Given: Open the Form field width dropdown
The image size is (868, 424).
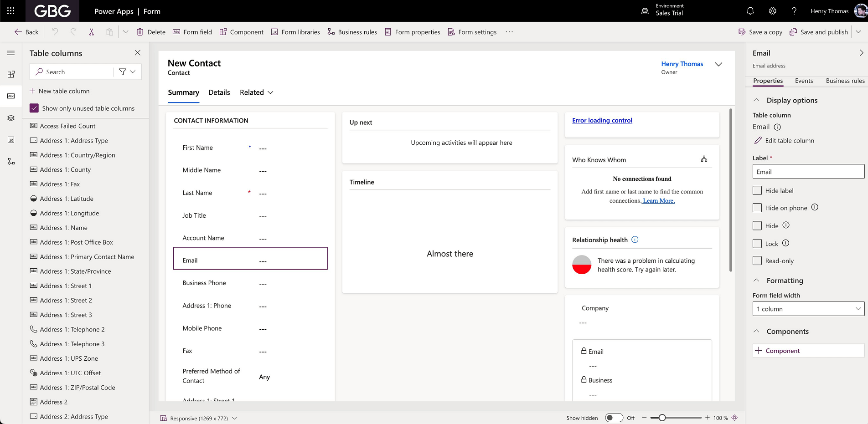Looking at the screenshot, I should point(807,308).
